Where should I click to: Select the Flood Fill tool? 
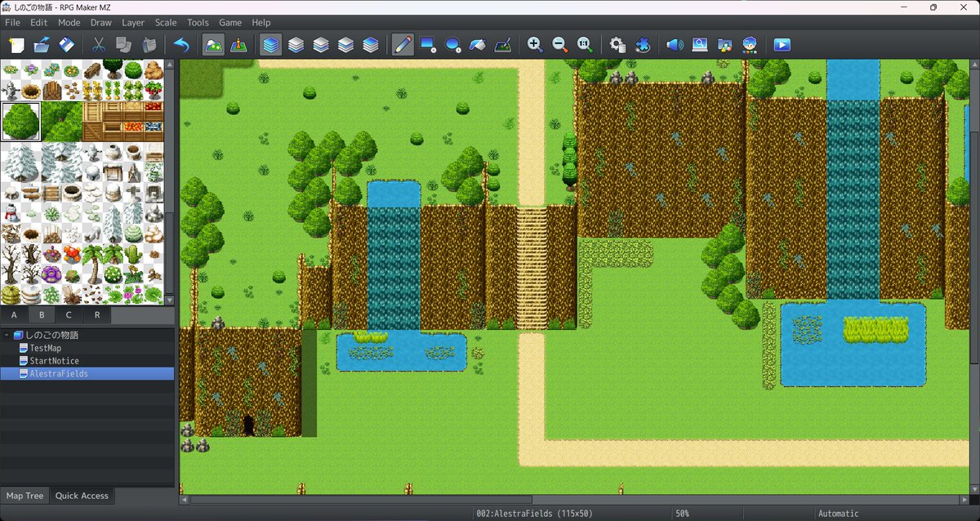(479, 45)
